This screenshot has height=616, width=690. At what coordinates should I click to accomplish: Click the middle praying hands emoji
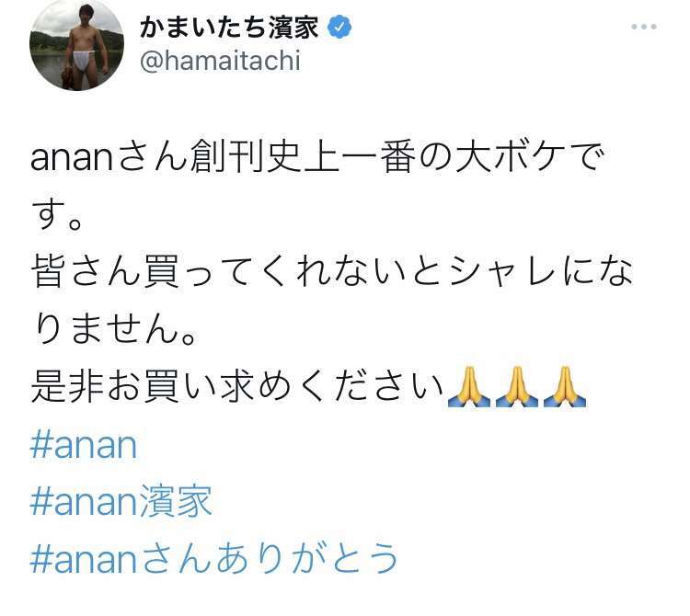tap(517, 386)
